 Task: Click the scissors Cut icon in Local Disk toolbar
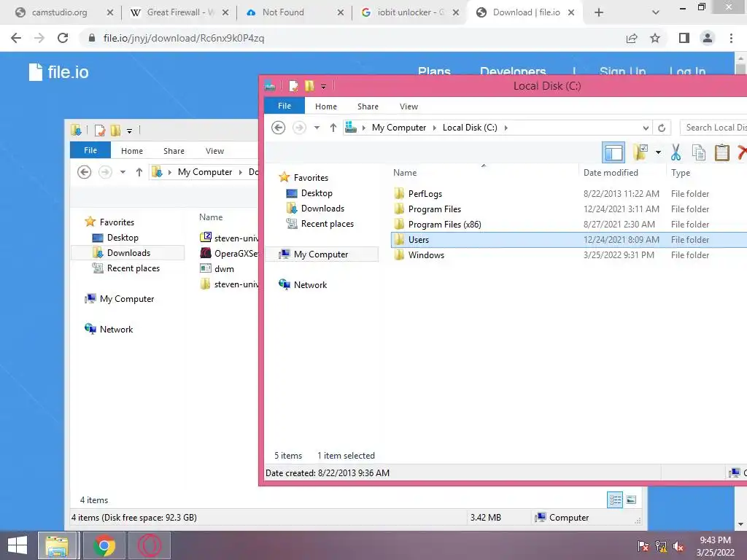pyautogui.click(x=676, y=153)
